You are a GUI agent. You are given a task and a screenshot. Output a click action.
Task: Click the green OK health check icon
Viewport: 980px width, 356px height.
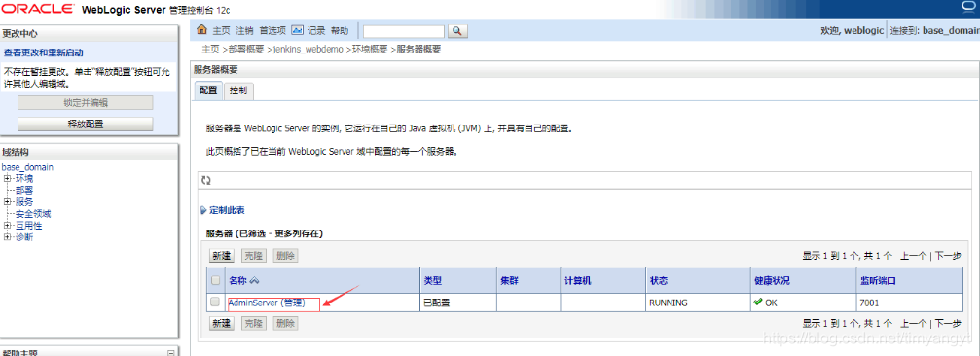758,302
